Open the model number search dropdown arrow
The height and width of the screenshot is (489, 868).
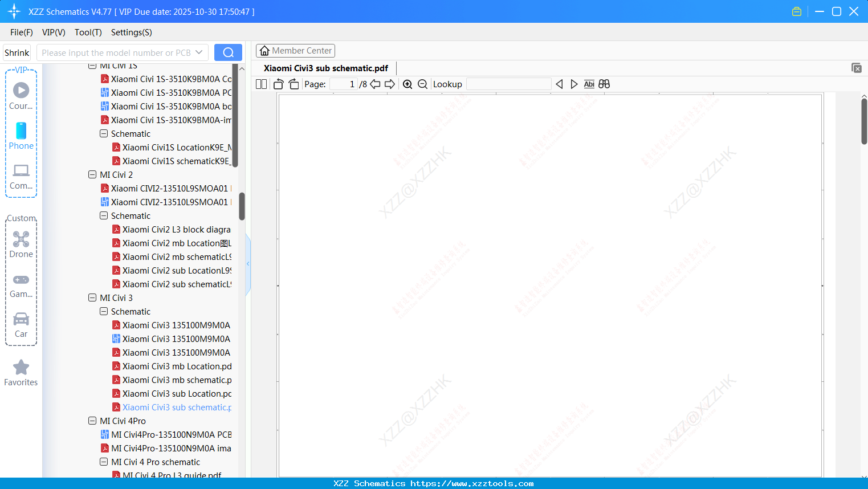click(199, 52)
